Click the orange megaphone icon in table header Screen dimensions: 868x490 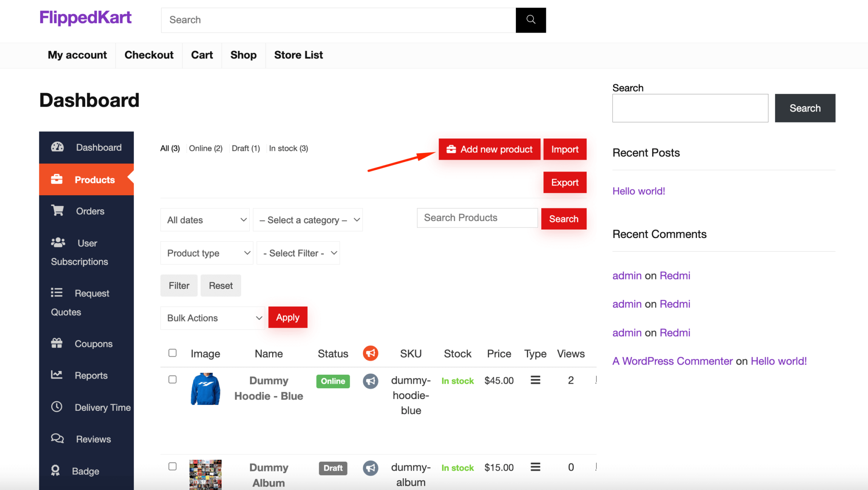tap(370, 353)
